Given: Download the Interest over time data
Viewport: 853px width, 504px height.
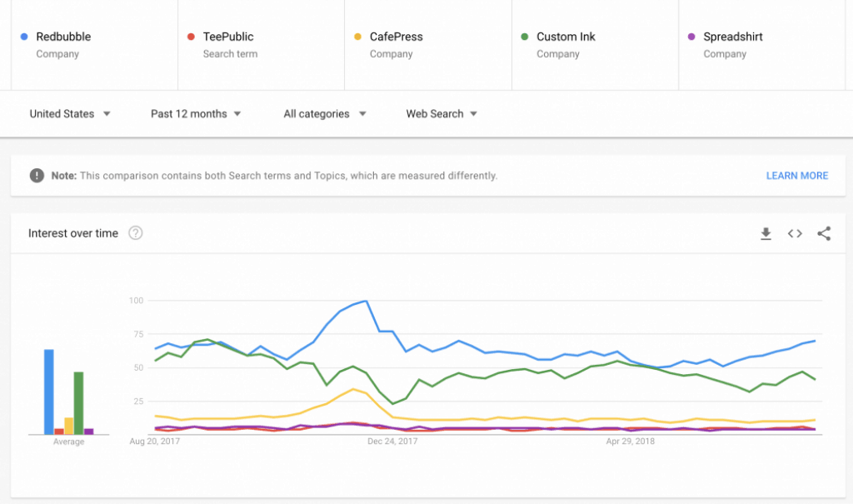Looking at the screenshot, I should pyautogui.click(x=766, y=233).
